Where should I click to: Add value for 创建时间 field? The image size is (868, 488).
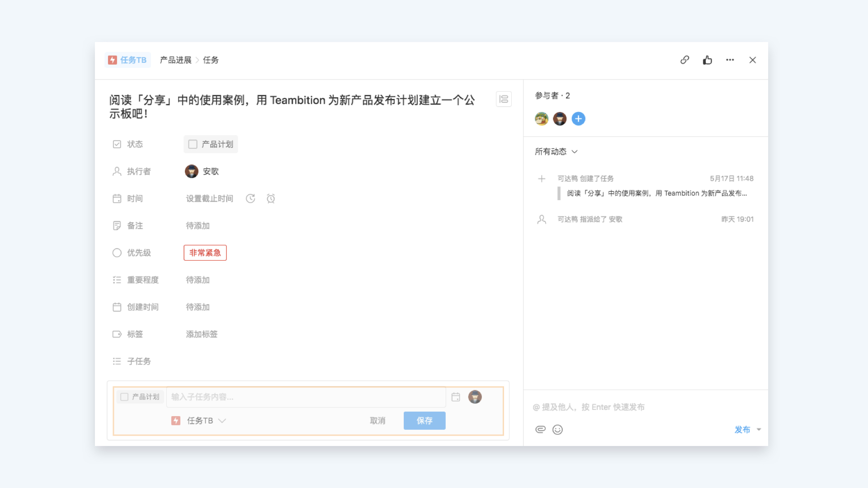click(198, 307)
